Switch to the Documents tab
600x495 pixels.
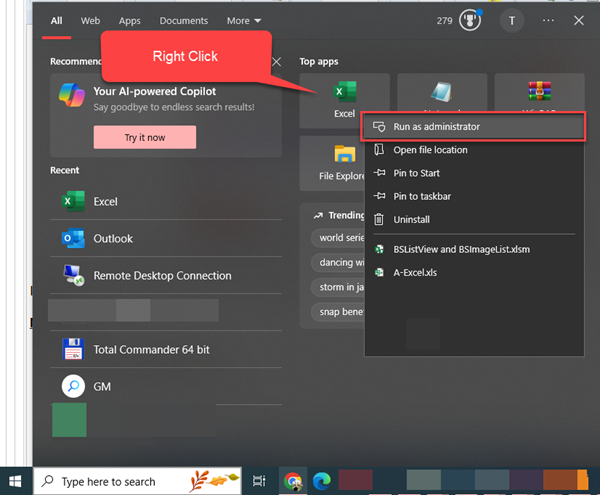pyautogui.click(x=183, y=20)
